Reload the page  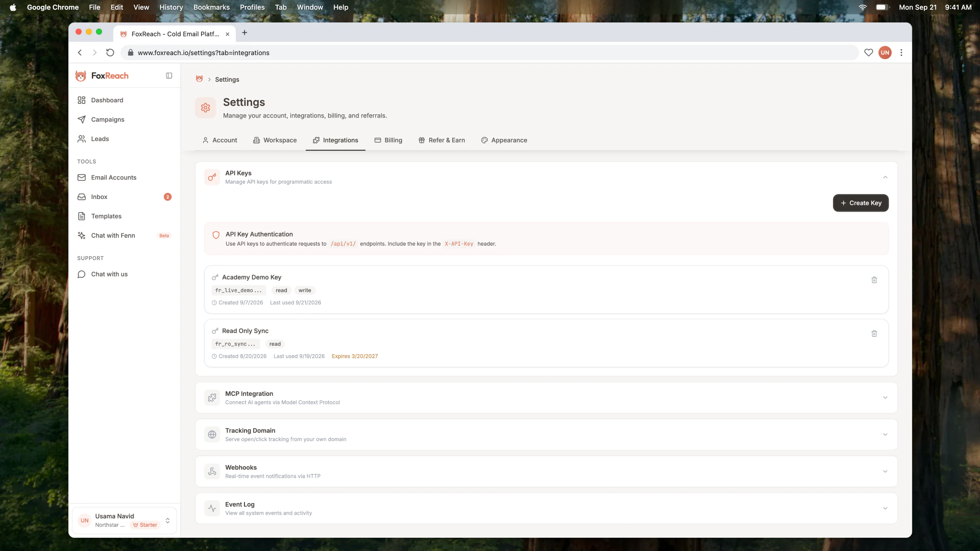coord(110,52)
